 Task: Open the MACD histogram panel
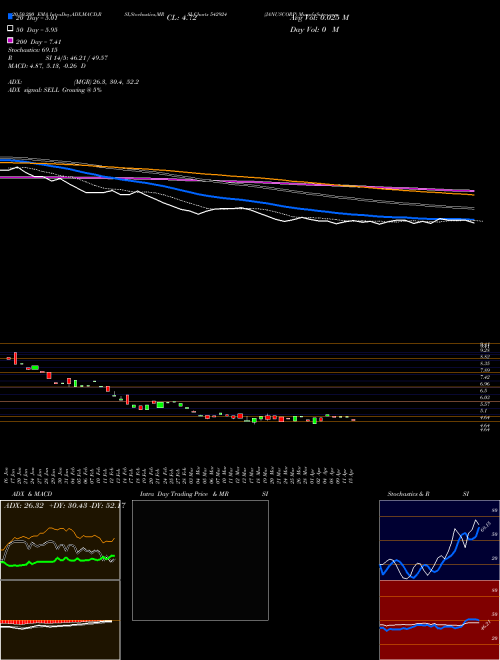coord(60,620)
